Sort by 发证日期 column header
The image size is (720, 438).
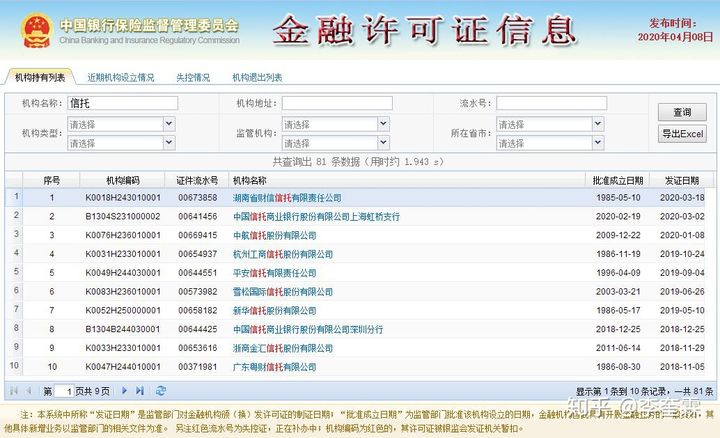pos(682,180)
